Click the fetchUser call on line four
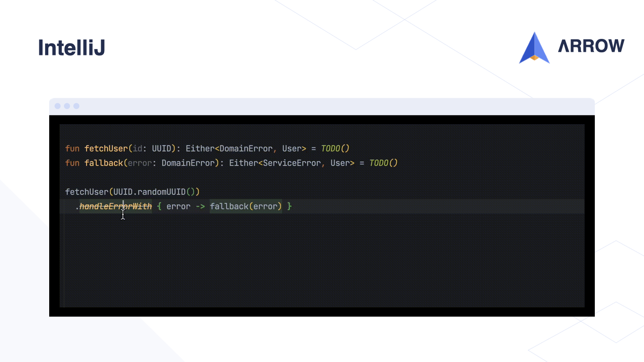The width and height of the screenshot is (644, 362). tap(87, 192)
